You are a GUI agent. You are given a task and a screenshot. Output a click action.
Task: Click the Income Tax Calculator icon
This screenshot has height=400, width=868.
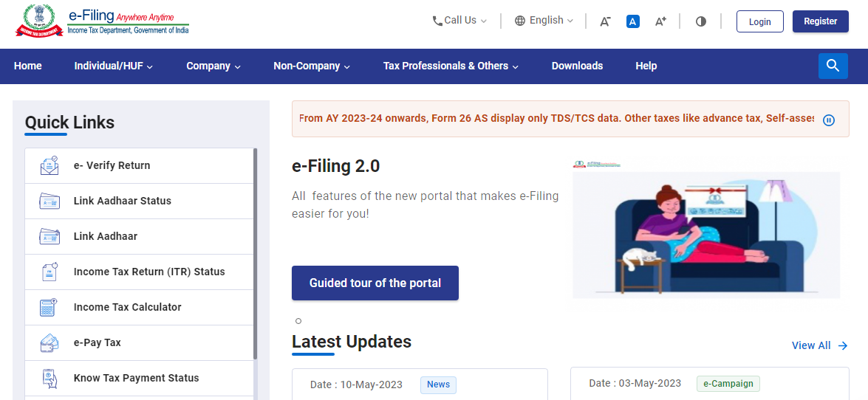49,307
